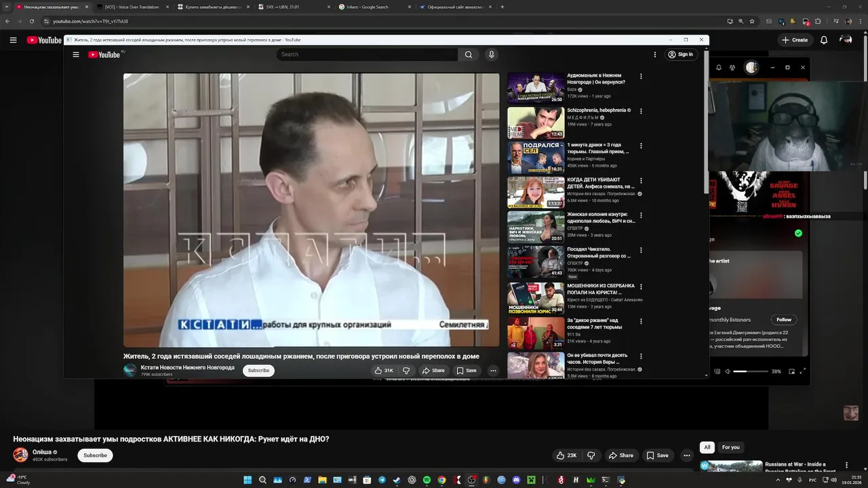This screenshot has width=868, height=488.
Task: Open options menu for the 'Аудиоманьяк' suggestion
Action: (641, 77)
